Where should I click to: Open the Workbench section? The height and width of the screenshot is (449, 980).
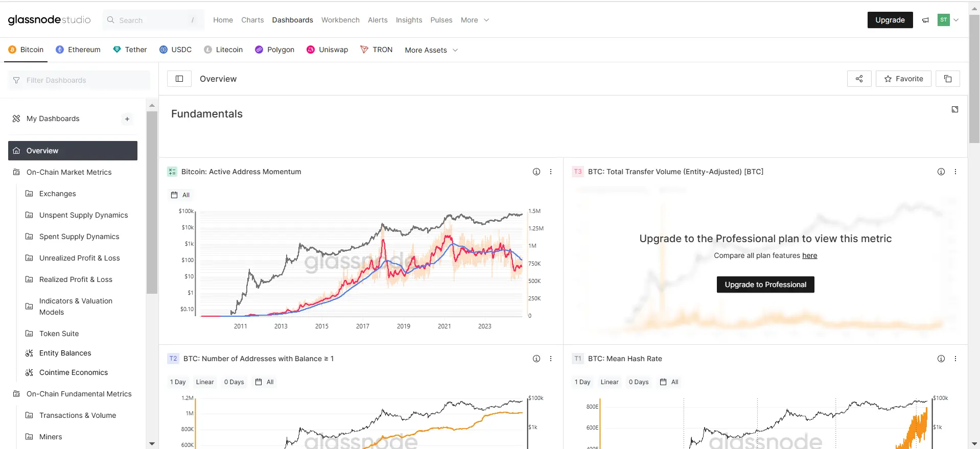tap(340, 20)
